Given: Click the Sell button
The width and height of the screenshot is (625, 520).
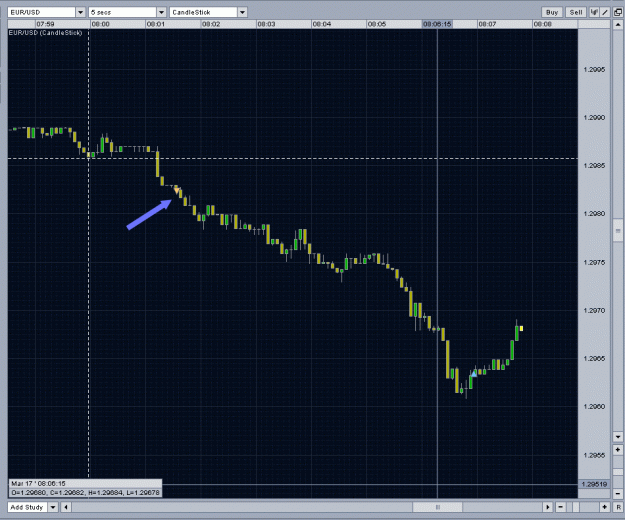Looking at the screenshot, I should (576, 12).
